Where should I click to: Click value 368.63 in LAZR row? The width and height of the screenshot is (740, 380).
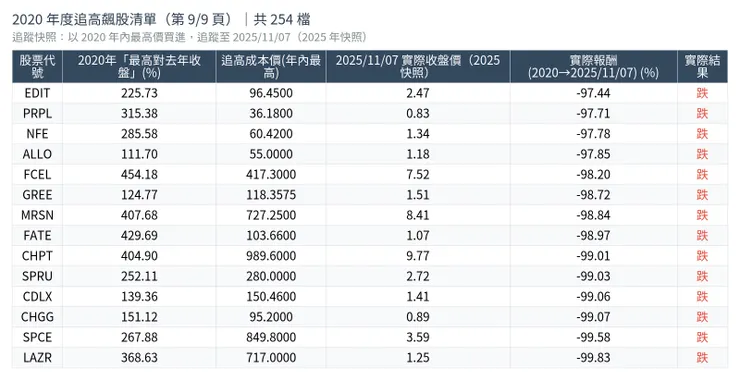(139, 357)
